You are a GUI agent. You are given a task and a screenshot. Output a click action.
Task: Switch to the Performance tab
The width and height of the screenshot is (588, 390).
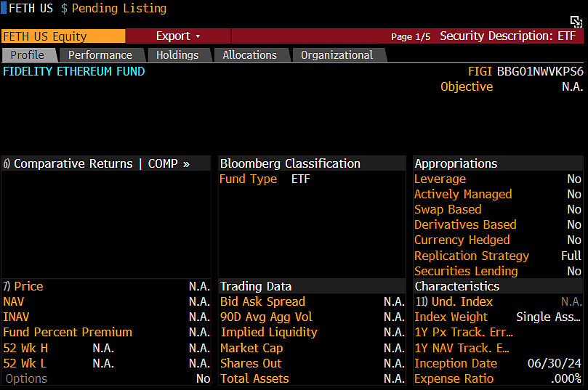[100, 55]
